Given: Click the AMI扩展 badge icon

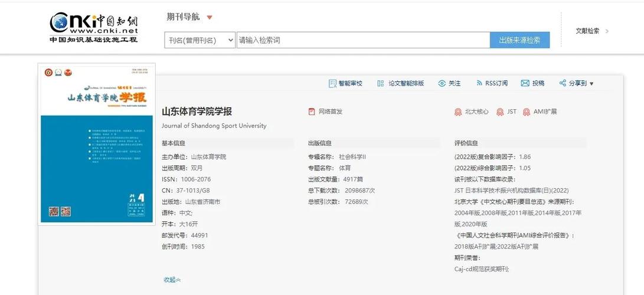Looking at the screenshot, I should click(x=527, y=112).
